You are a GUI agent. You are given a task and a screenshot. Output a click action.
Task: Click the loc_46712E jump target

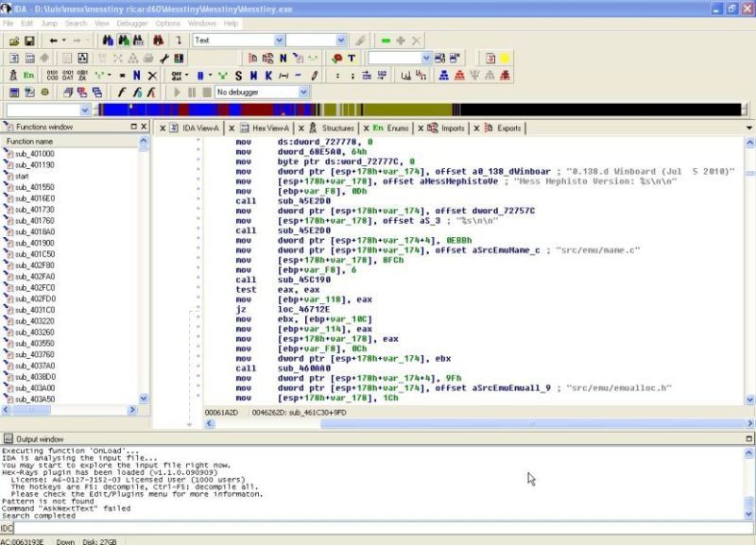[303, 310]
